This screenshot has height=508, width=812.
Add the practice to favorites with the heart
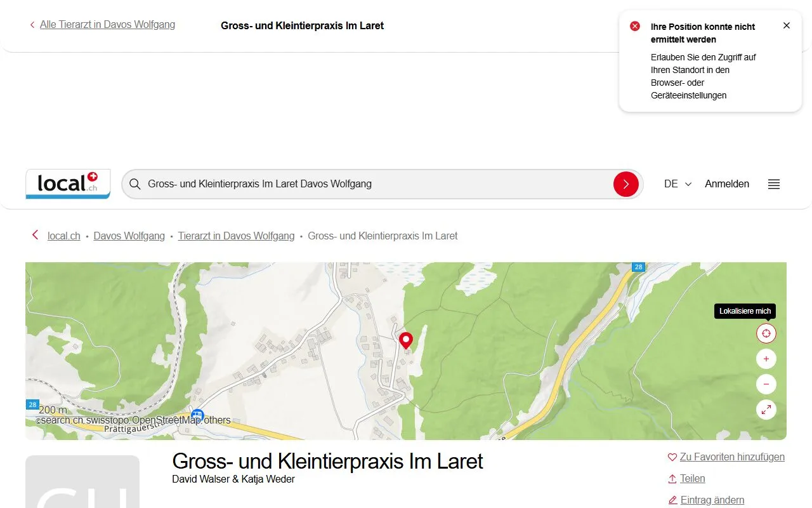672,457
